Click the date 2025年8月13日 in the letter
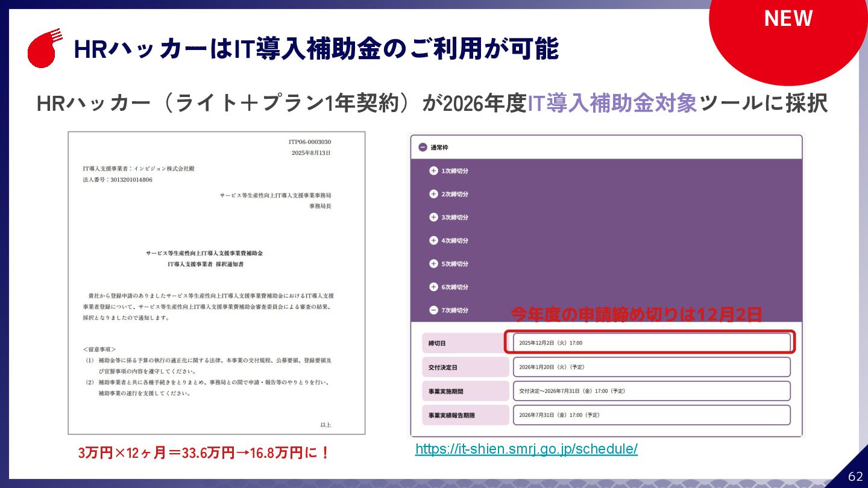This screenshot has width=868, height=488. 311,153
